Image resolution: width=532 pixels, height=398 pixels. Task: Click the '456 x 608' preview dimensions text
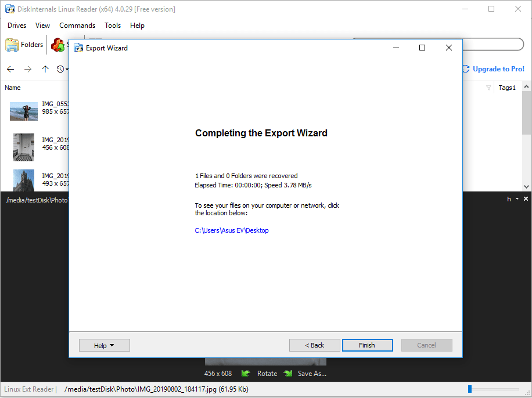coord(218,374)
